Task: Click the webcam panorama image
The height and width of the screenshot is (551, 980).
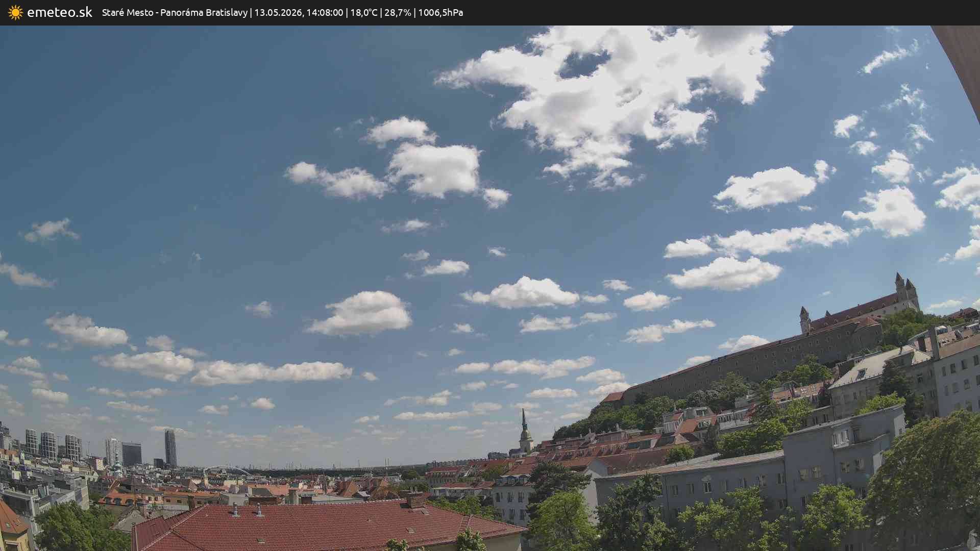Action: pos(490,288)
